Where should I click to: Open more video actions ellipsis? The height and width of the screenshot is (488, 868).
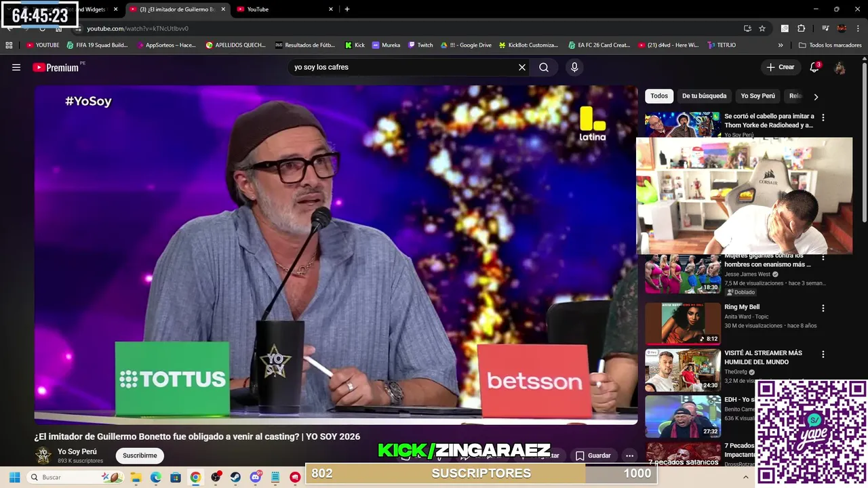629,455
